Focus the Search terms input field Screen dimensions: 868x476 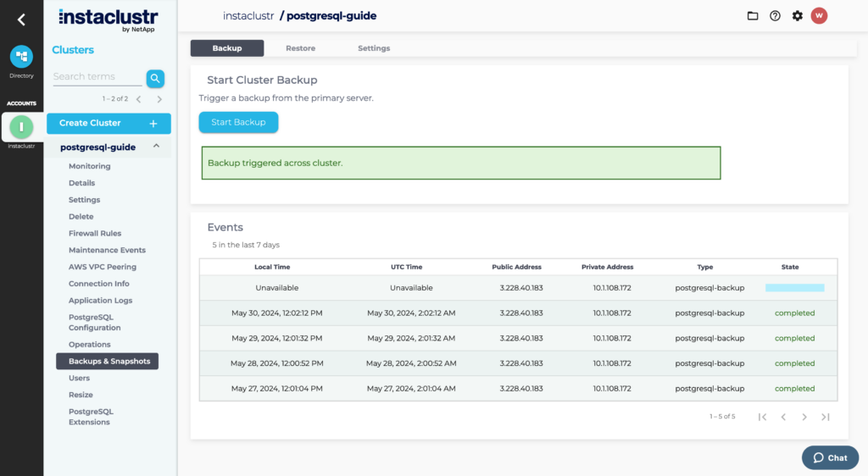pyautogui.click(x=97, y=77)
